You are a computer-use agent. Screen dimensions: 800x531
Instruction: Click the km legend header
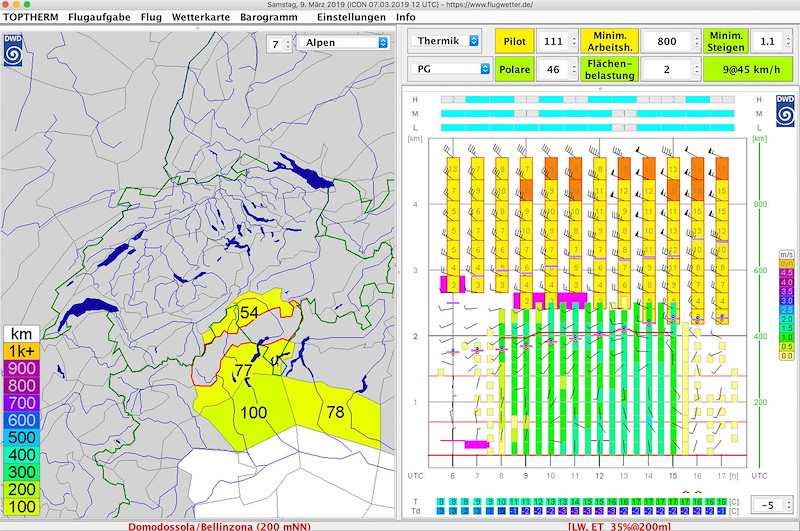tap(21, 334)
